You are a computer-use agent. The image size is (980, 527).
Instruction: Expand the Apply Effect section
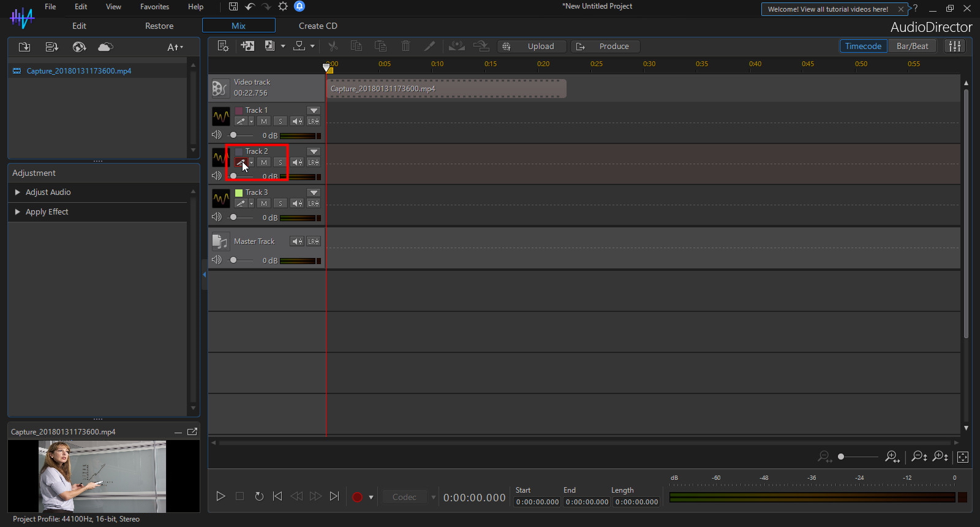(47, 212)
